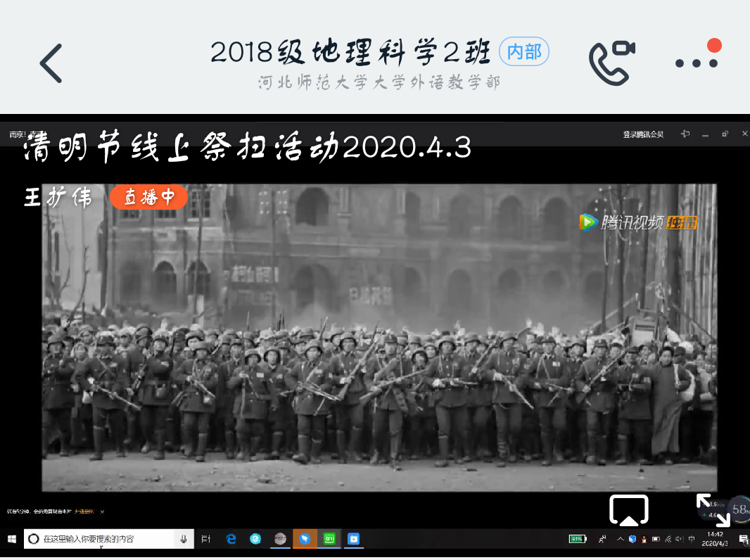750x560 pixels.
Task: Toggle the 中 input method indicator
Action: 692,539
